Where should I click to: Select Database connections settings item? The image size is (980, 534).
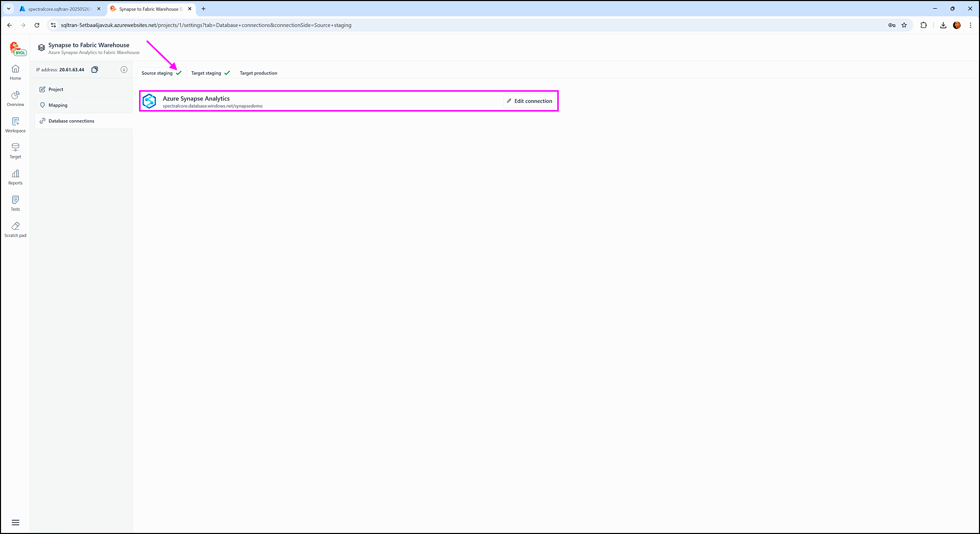click(x=71, y=121)
